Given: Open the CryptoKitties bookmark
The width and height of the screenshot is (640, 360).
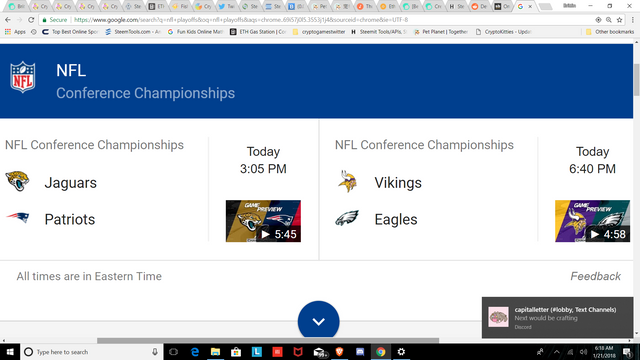Looking at the screenshot, I should click(x=503, y=31).
